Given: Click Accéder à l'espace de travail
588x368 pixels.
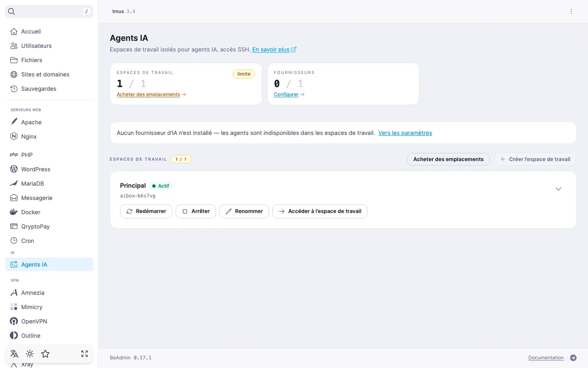Looking at the screenshot, I should 320,211.
